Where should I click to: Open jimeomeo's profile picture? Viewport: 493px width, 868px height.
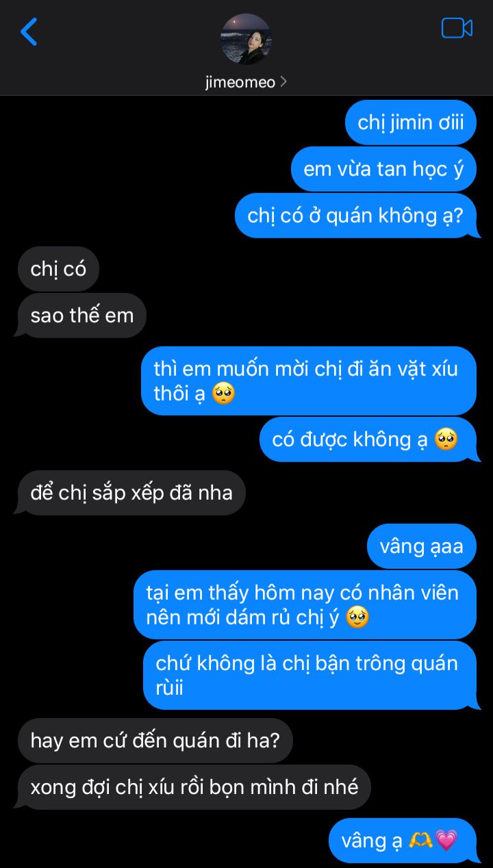246,39
